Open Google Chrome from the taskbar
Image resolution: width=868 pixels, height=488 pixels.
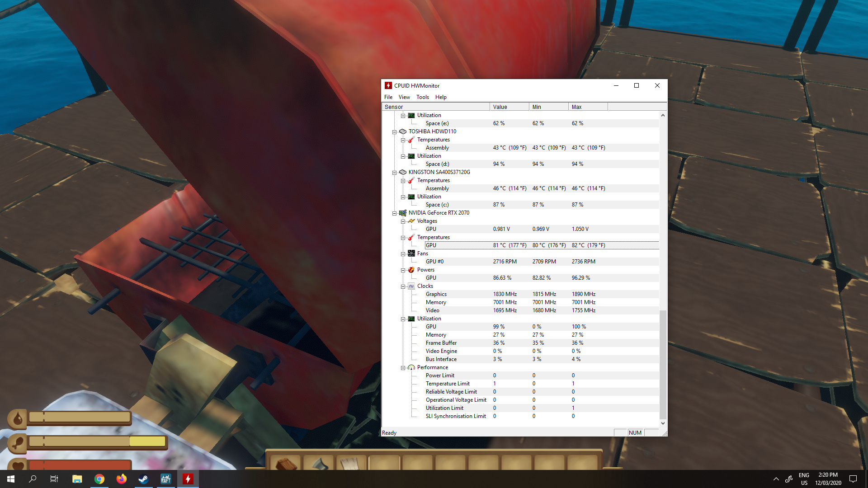tap(99, 479)
